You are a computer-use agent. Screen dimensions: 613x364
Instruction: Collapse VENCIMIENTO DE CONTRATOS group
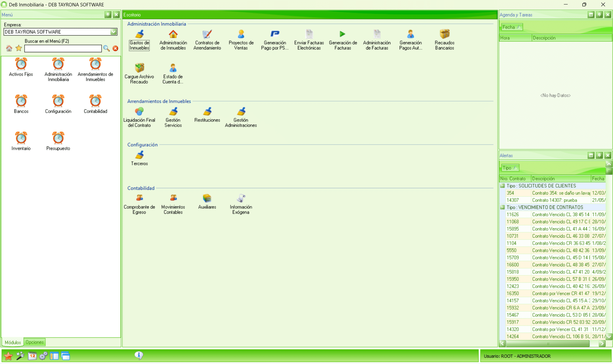tap(502, 207)
